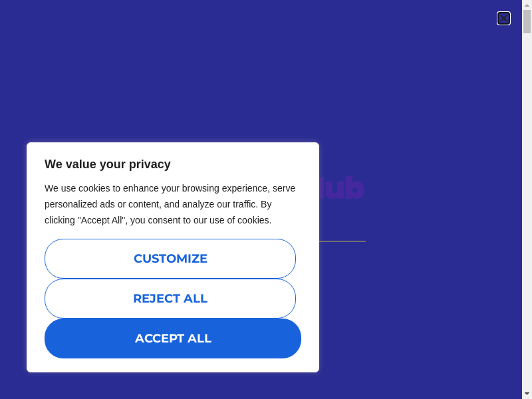Click the word "By" ending the second notice line
The height and width of the screenshot is (399, 532).
pos(266,204)
